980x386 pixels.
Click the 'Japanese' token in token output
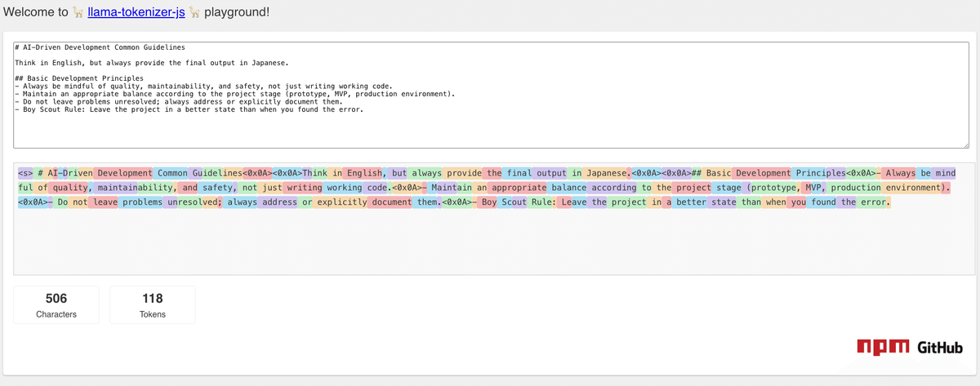click(604, 173)
